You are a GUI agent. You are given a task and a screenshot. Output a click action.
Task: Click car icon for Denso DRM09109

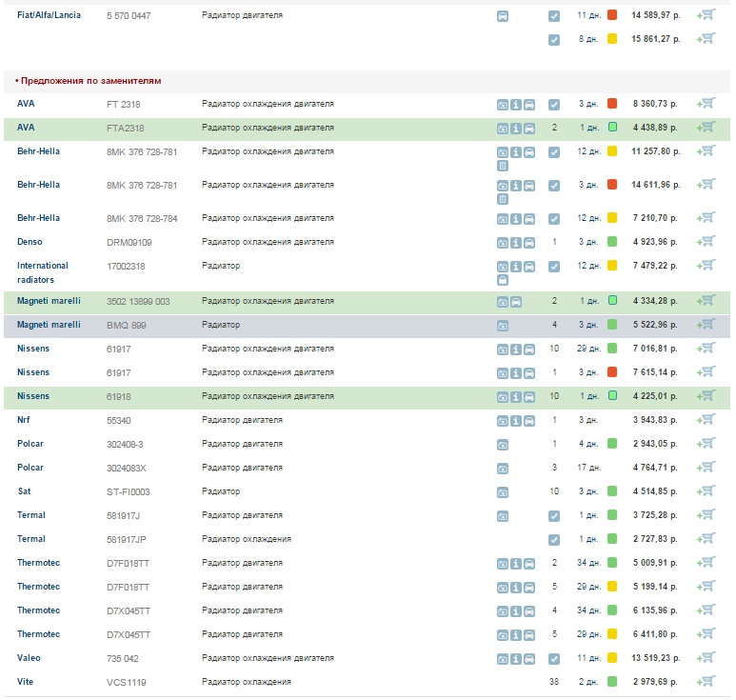(529, 243)
